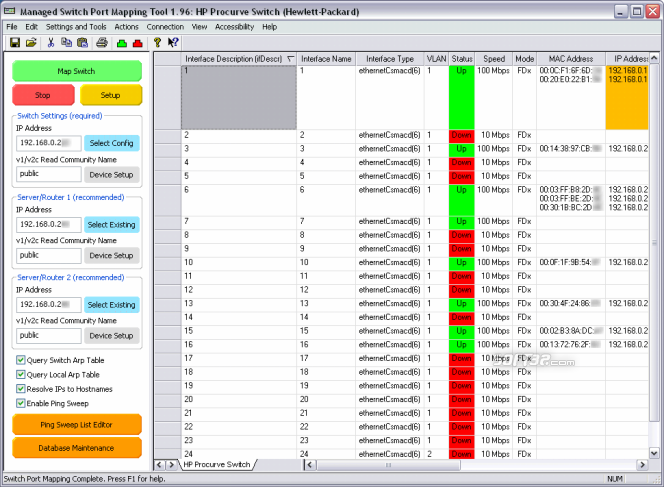
Task: Open help with yellow question mark icon
Action: (x=158, y=42)
